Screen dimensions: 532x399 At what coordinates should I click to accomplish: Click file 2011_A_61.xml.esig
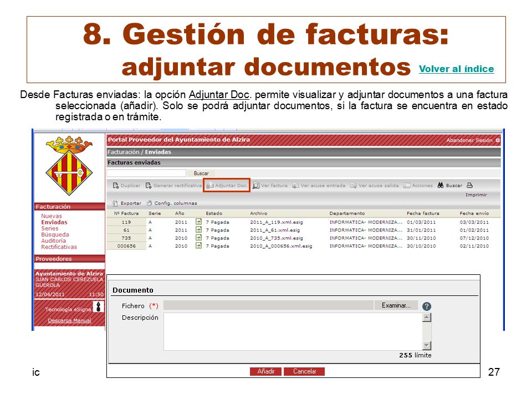point(275,230)
